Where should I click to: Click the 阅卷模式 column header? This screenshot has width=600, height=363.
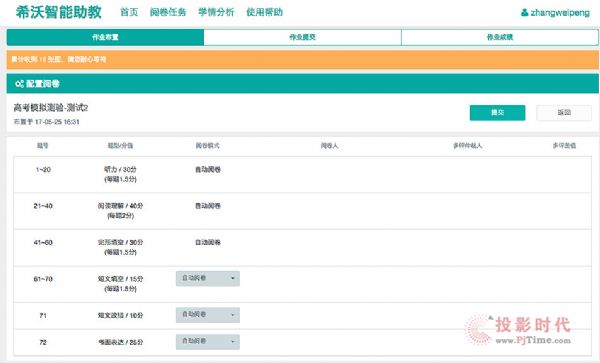[x=208, y=146]
